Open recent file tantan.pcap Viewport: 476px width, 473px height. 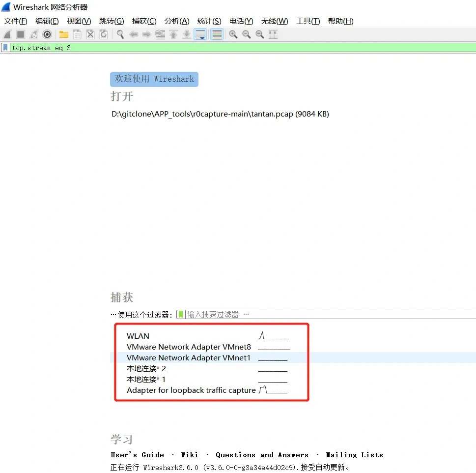(220, 114)
